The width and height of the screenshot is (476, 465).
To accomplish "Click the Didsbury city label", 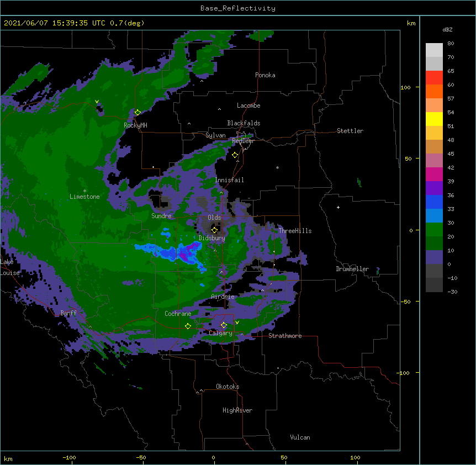I will click(x=212, y=238).
